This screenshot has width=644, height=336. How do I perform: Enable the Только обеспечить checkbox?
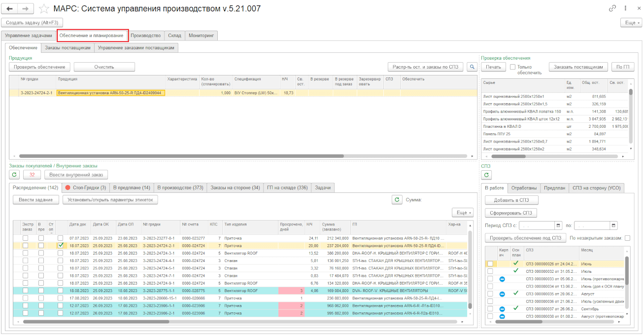tap(512, 67)
